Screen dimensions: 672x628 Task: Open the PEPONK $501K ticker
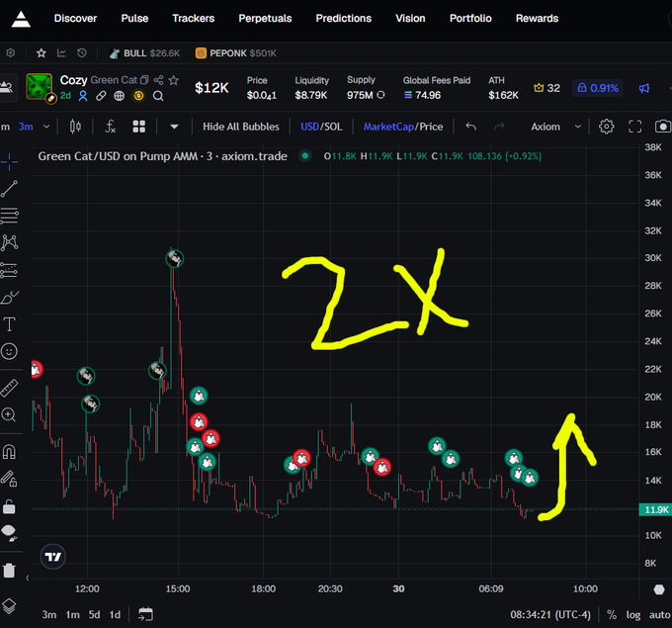point(236,53)
